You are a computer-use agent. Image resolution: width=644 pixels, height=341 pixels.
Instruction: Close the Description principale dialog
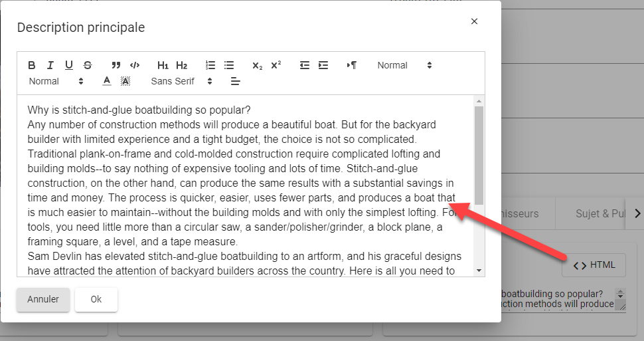474,21
